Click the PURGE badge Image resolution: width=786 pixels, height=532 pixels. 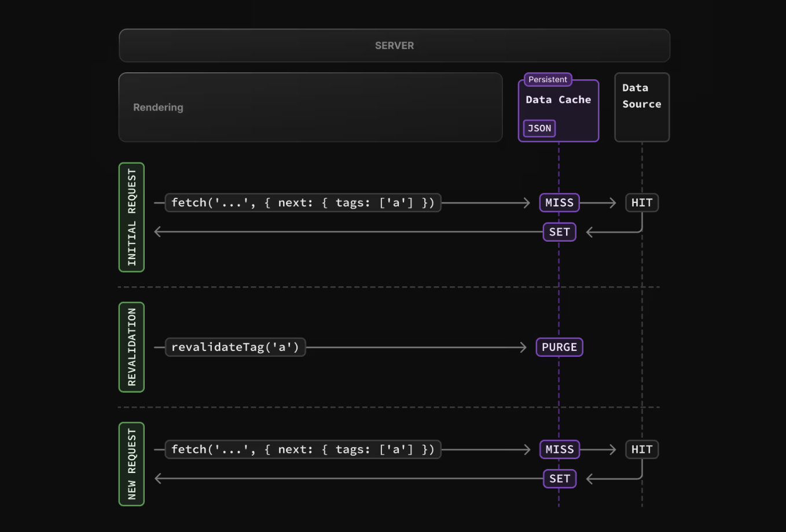pyautogui.click(x=559, y=348)
